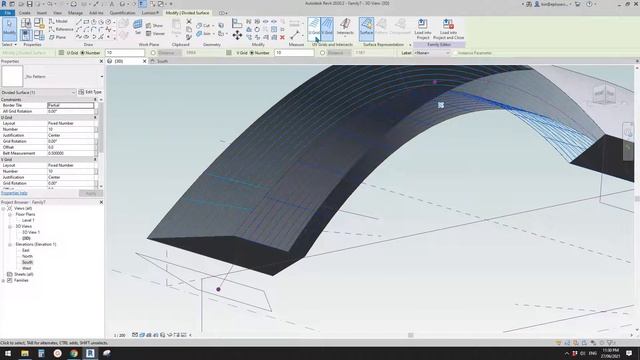Click the Intersects tool
640x360 pixels.
[345, 27]
